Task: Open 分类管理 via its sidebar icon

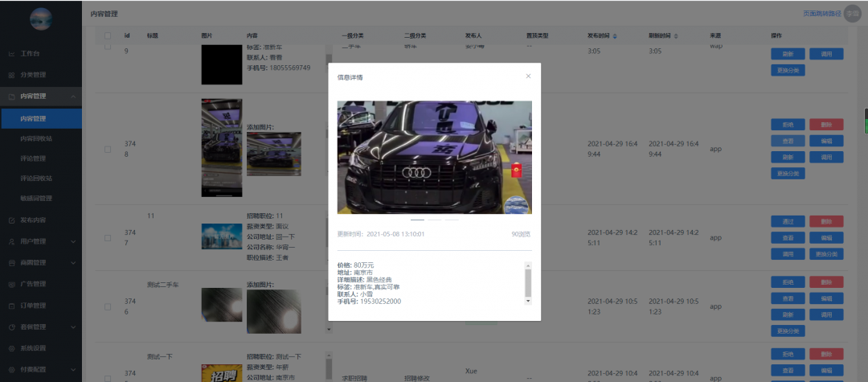Action: pos(11,76)
